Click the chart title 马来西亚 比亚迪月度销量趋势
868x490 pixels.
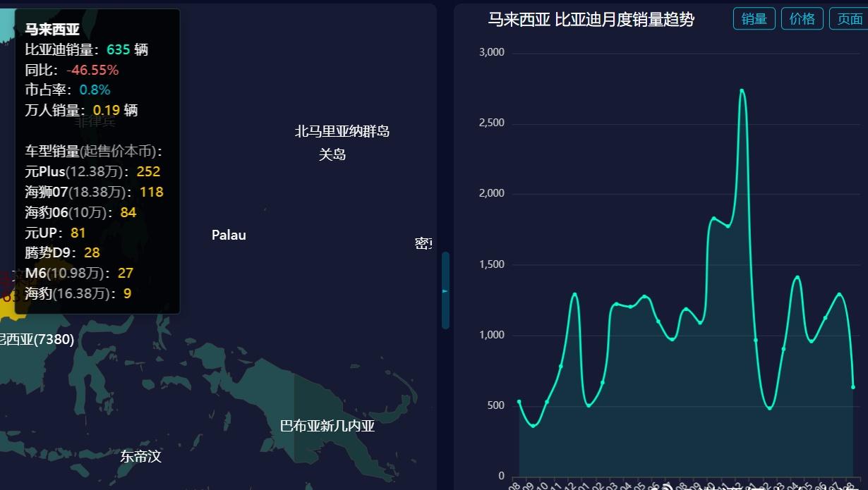(x=591, y=20)
